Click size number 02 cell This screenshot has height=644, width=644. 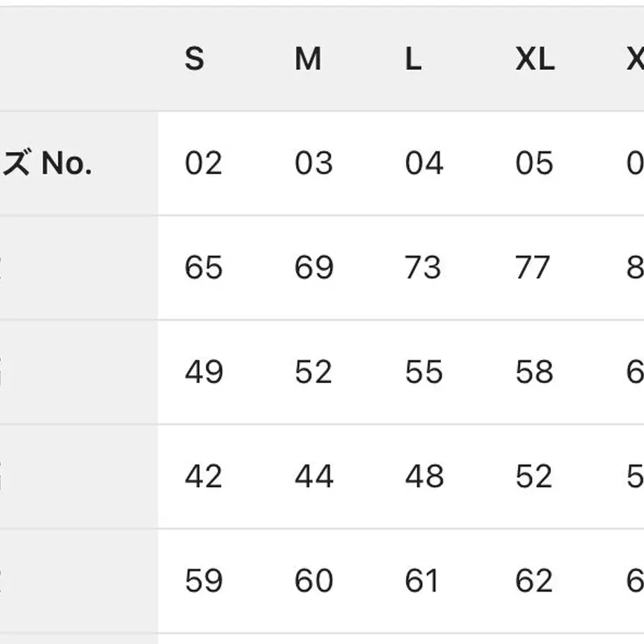coord(204,163)
